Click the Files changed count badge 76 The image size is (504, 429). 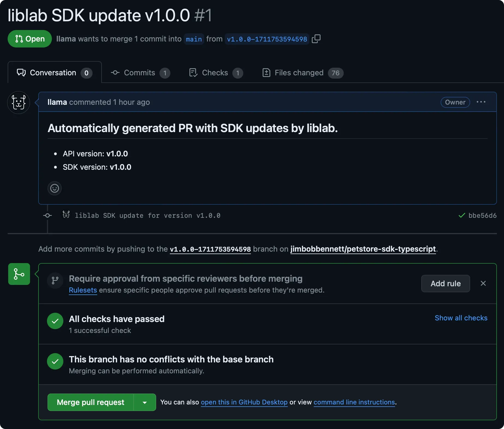pos(336,73)
